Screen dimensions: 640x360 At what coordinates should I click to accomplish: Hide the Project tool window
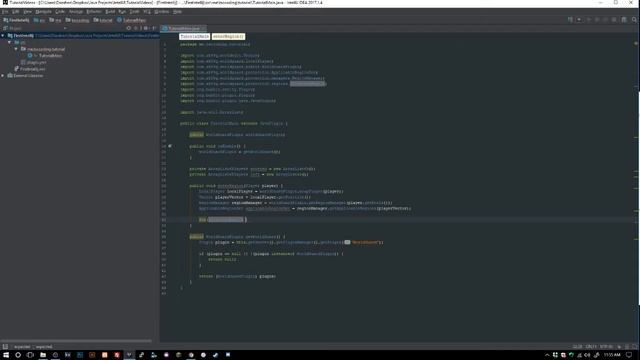pos(154,29)
